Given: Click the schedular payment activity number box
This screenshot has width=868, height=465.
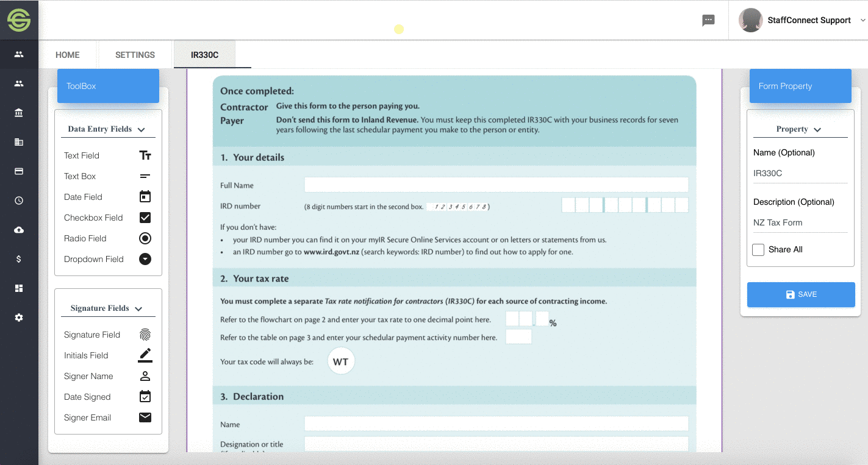Looking at the screenshot, I should [518, 336].
